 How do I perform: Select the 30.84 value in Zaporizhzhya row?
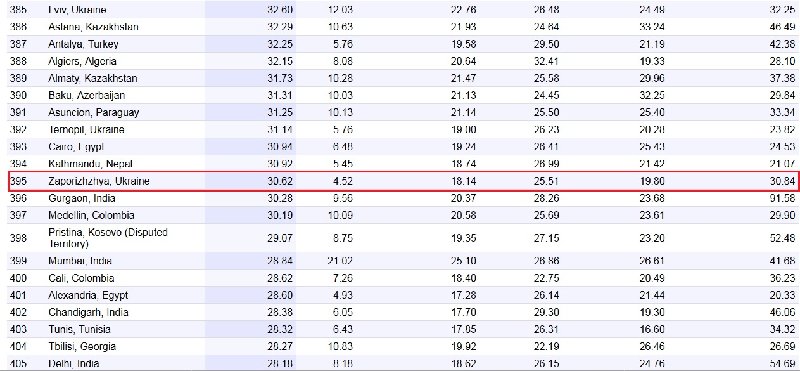coord(783,181)
